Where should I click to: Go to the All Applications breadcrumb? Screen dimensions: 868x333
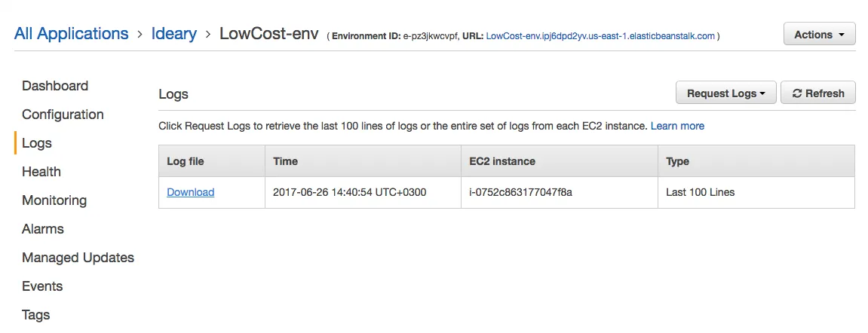[72, 34]
